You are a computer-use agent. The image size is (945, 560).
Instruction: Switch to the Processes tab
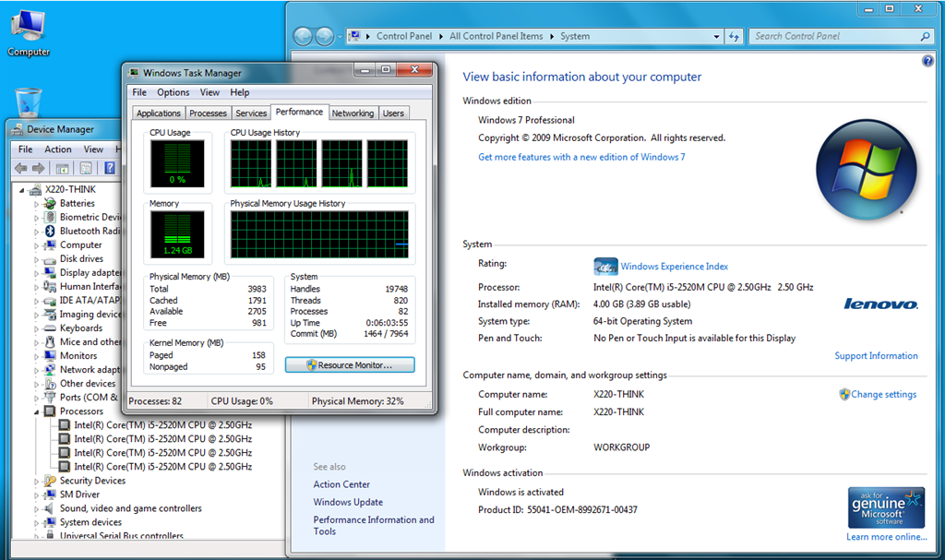coord(208,113)
